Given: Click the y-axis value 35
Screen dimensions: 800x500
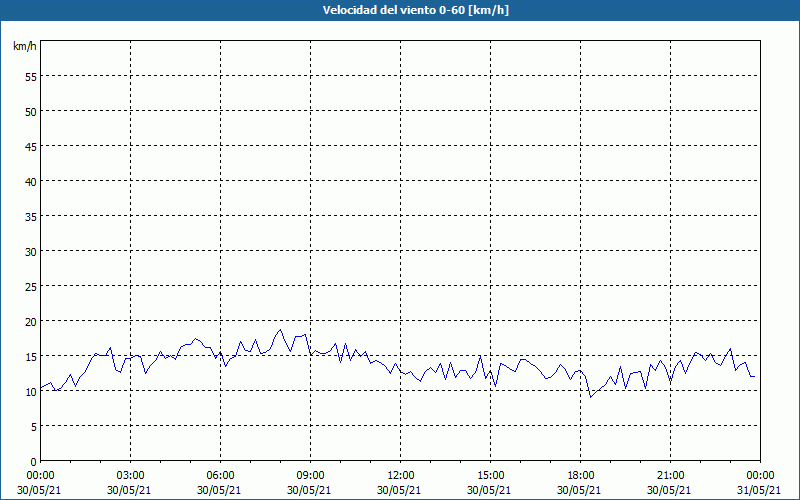Looking at the screenshot, I should [31, 217].
